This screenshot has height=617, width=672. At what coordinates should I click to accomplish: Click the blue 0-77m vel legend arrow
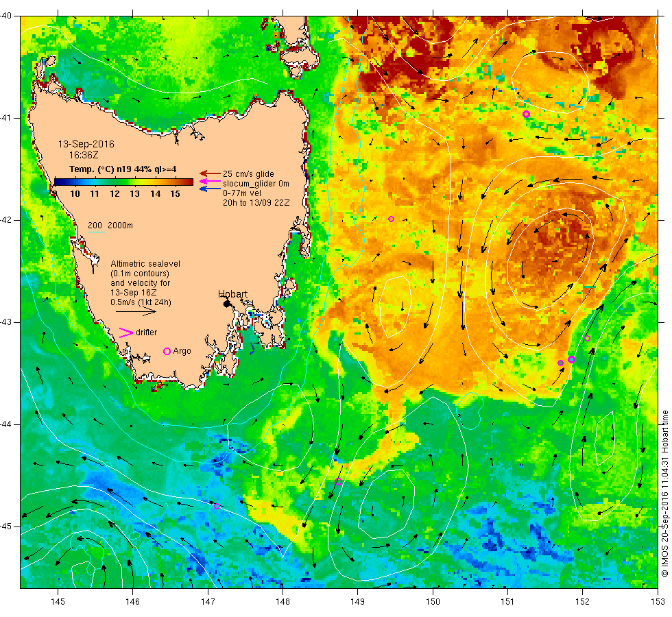coord(210,189)
